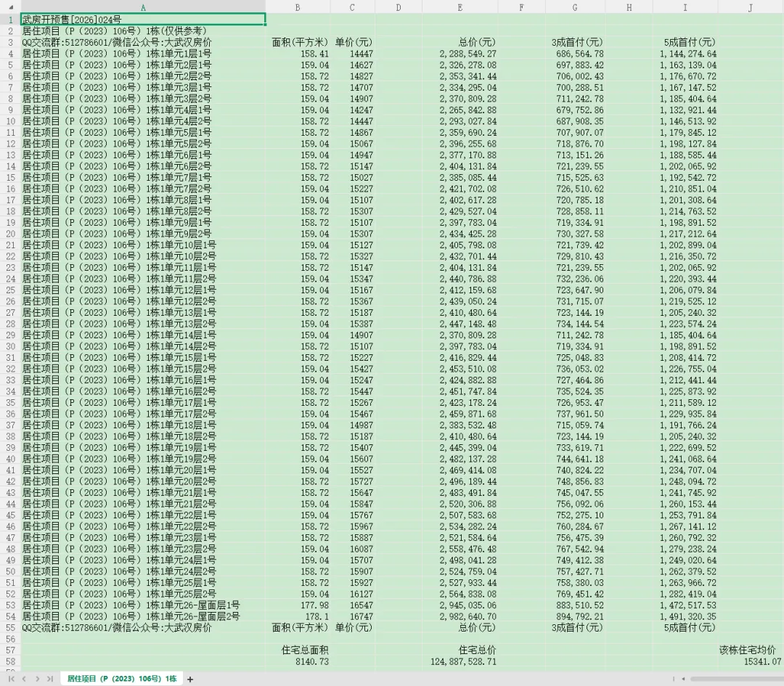
Task: Select row 56 header
Action: (10, 639)
